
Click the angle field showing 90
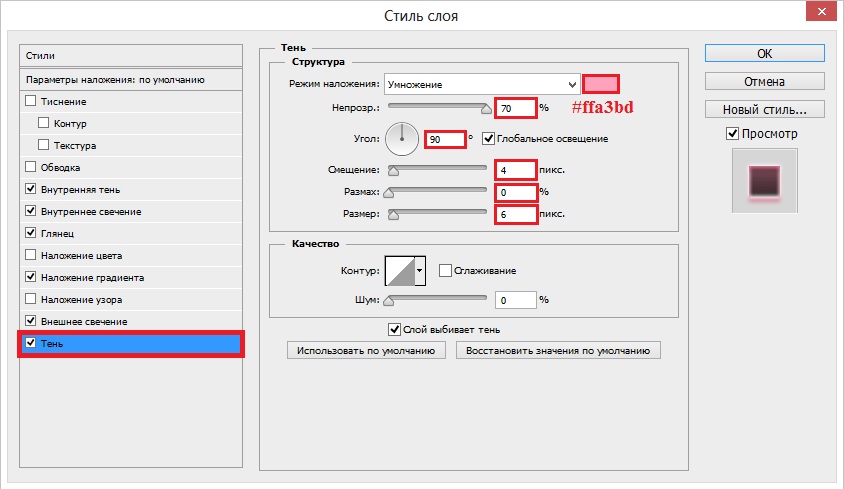(445, 139)
